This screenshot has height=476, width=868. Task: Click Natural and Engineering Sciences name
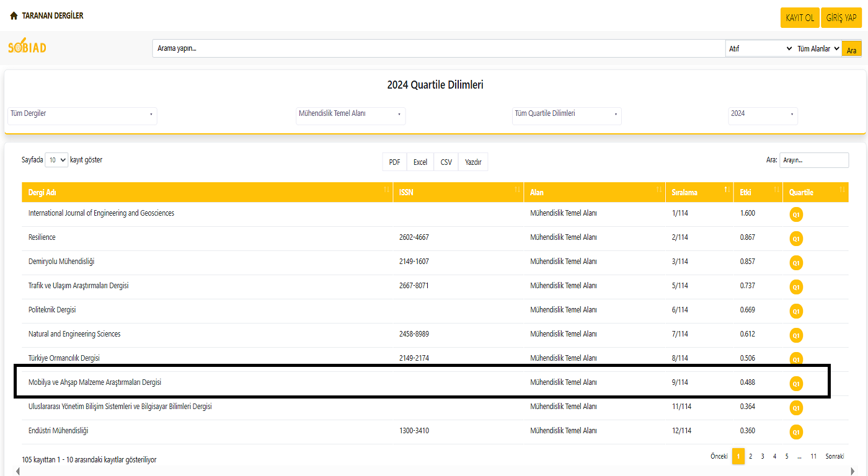(x=74, y=334)
